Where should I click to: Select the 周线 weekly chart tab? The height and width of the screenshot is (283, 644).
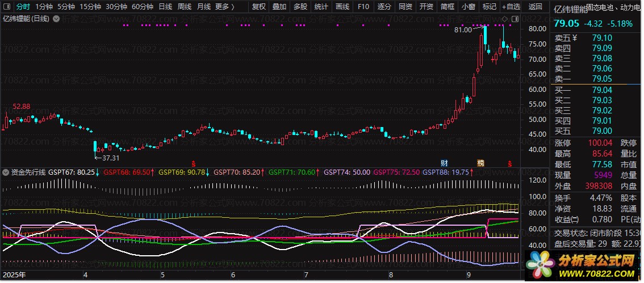185,7
